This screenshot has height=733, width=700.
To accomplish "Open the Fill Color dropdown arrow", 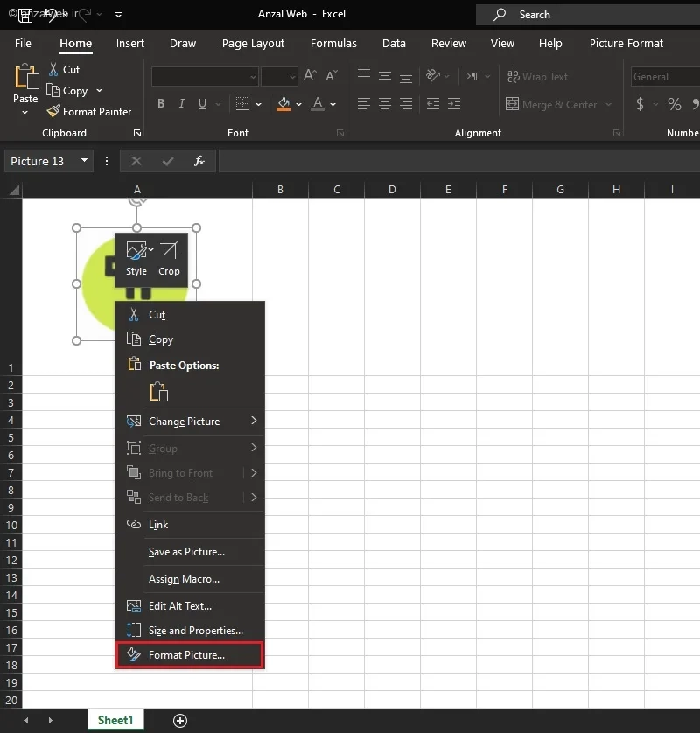I will [298, 104].
